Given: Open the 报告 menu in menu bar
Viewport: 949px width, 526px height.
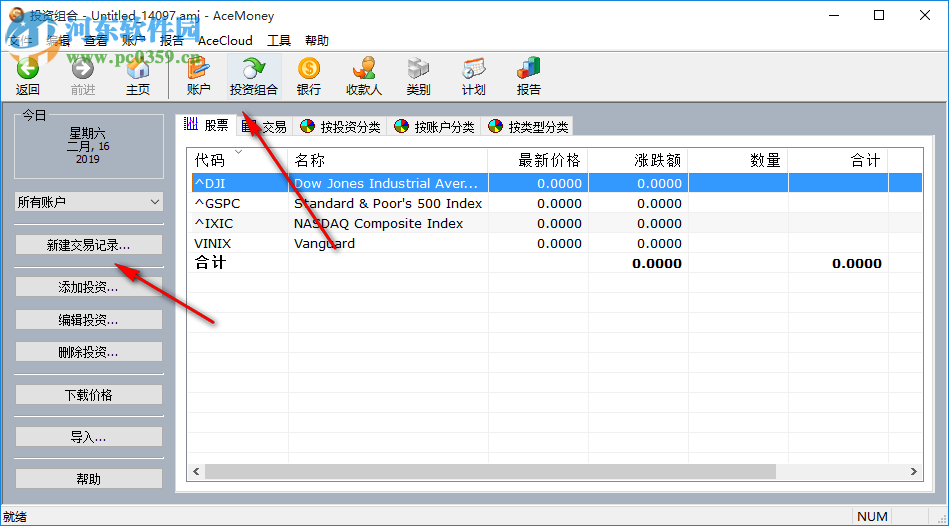Looking at the screenshot, I should click(171, 41).
